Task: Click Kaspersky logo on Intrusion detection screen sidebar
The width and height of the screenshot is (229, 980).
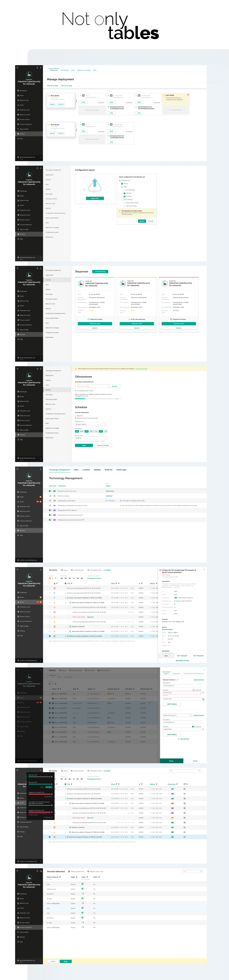Action: 29,878
